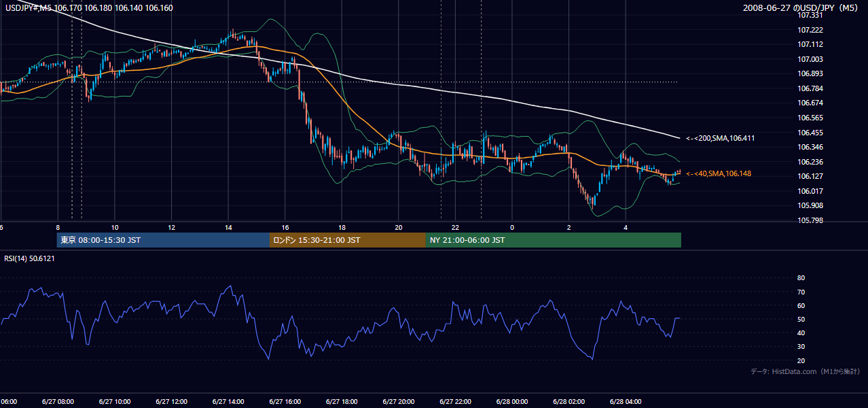Click hour 20 on the chart hour axis
This screenshot has height=408, width=868.
tap(398, 227)
